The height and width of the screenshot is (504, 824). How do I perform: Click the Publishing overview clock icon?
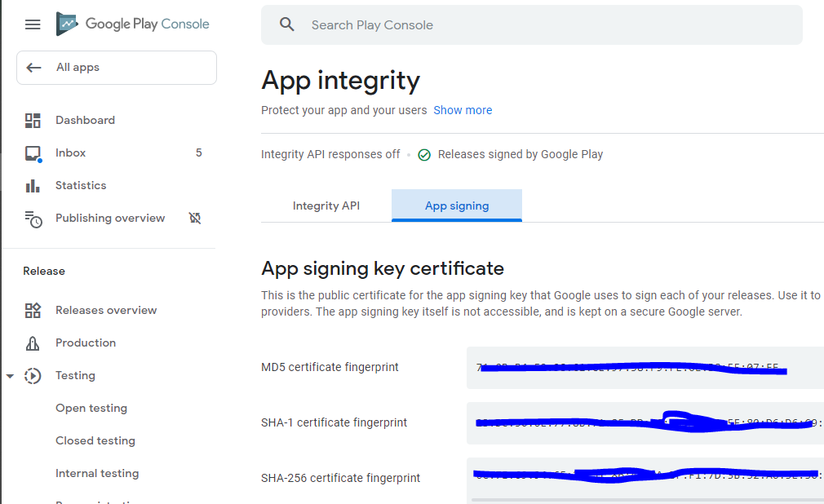tap(33, 219)
